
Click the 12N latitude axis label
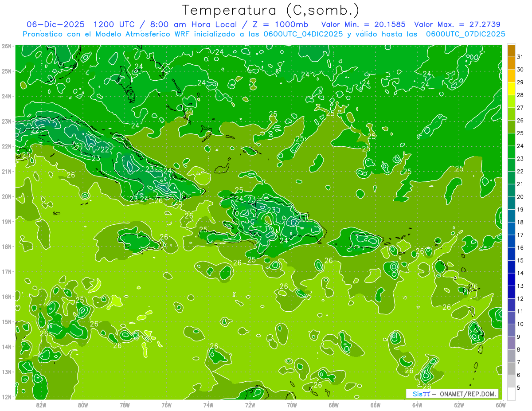coord(6,397)
